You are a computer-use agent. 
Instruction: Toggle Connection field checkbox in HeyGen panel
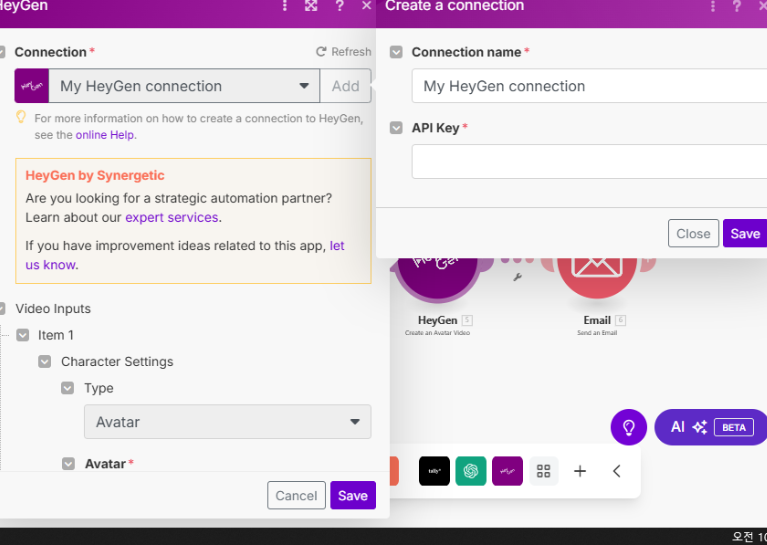[2, 52]
